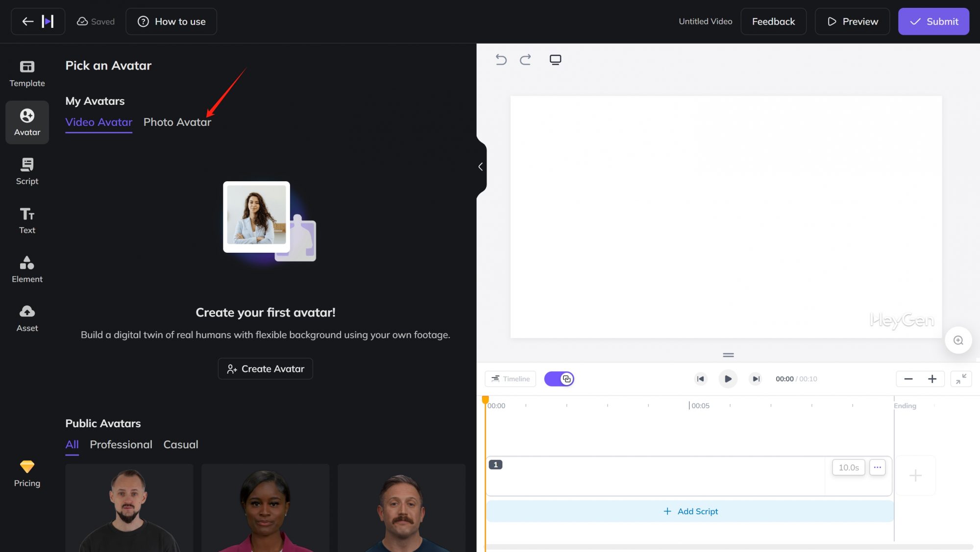Image resolution: width=980 pixels, height=552 pixels.
Task: Redo the last action
Action: (525, 60)
